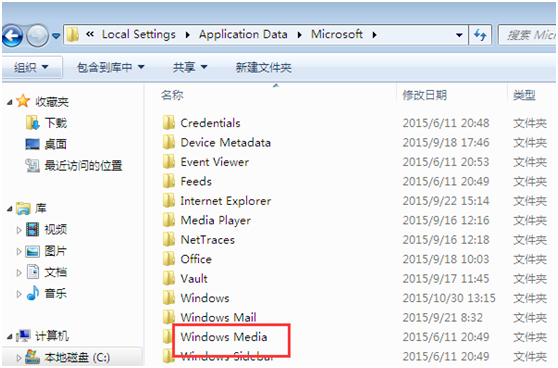Select the Internet Explorer folder icon
Viewport: 558px width, 368px height.
tap(169, 200)
